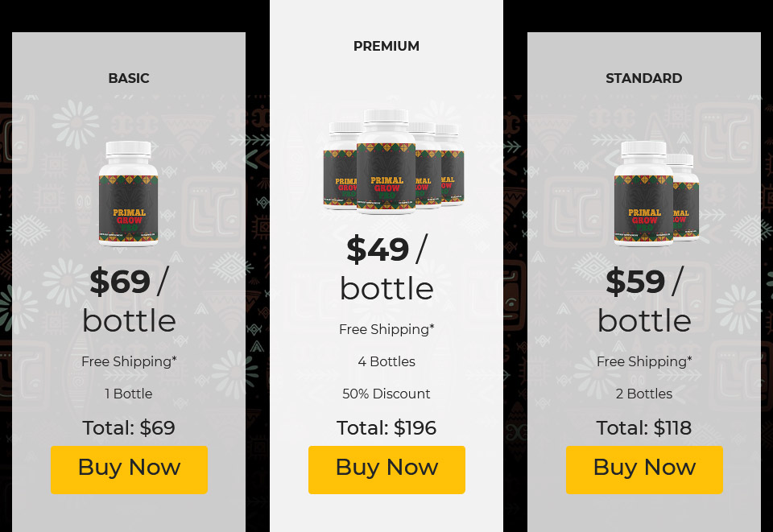Select the STANDARD plan heading

click(644, 78)
